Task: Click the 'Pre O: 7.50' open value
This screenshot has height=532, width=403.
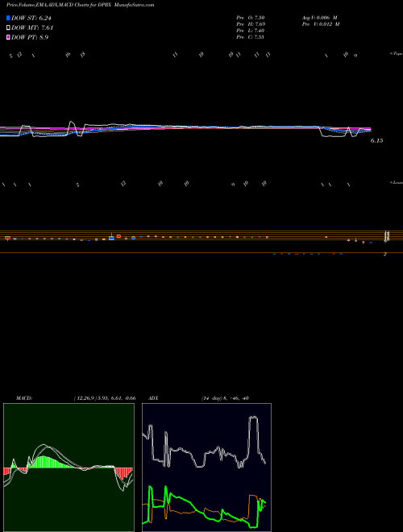Action: point(251,17)
